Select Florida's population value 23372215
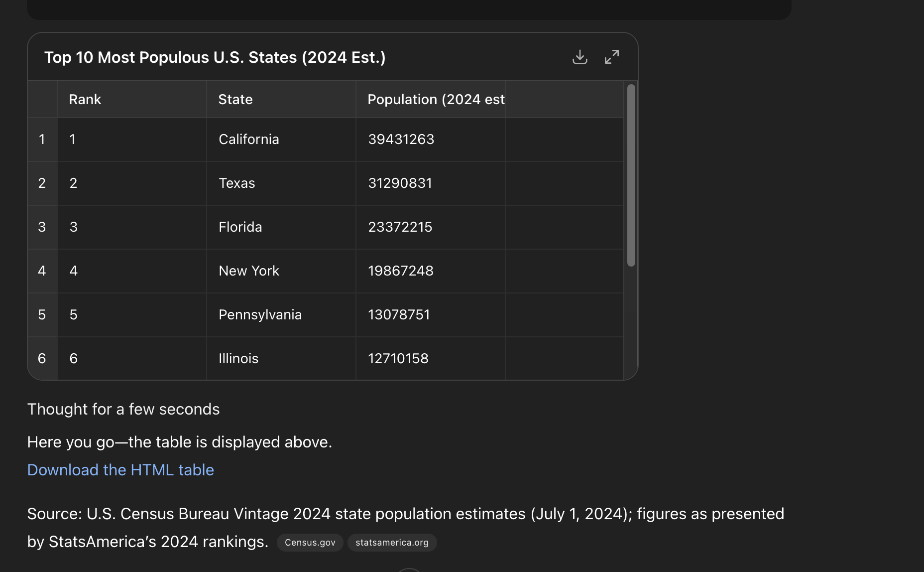This screenshot has width=924, height=572. pyautogui.click(x=400, y=227)
